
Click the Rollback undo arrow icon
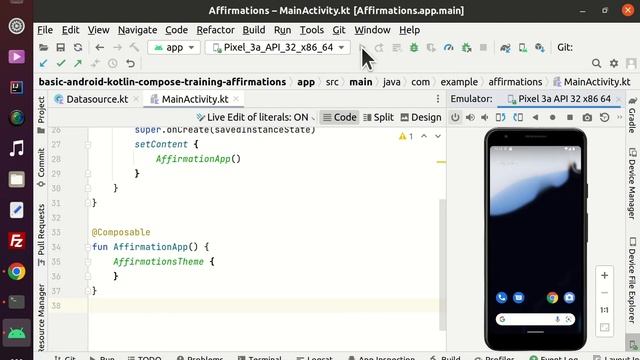[130, 63]
